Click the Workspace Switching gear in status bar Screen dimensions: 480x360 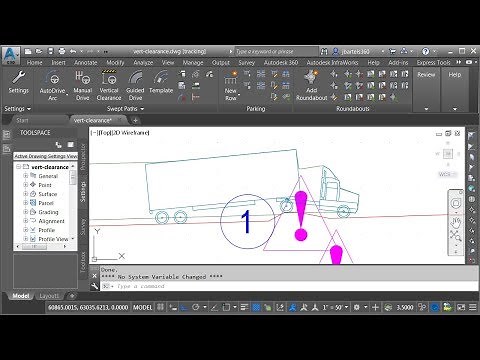click(x=357, y=307)
